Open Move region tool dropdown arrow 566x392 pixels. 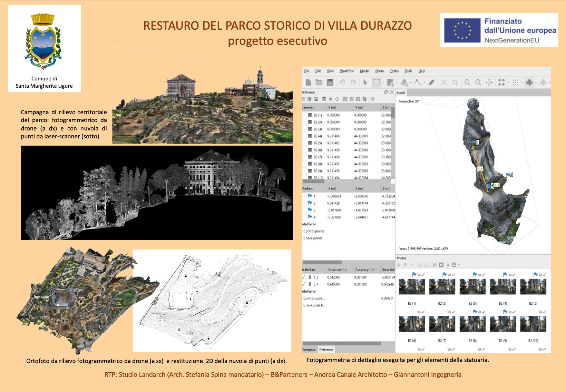pyautogui.click(x=397, y=82)
